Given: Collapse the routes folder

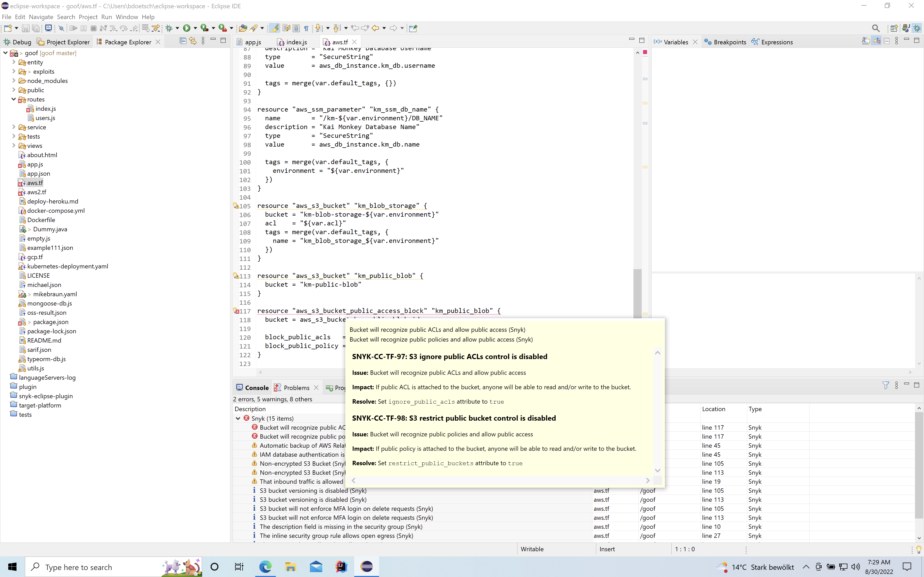Looking at the screenshot, I should pyautogui.click(x=14, y=99).
